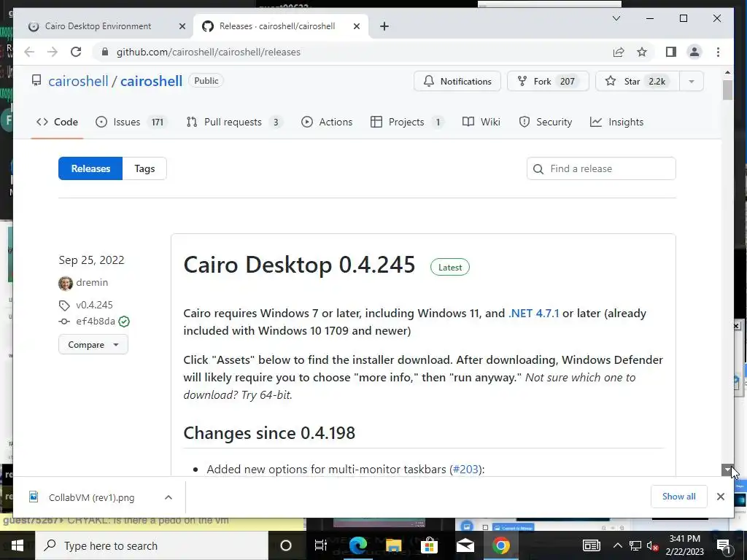The height and width of the screenshot is (560, 747).
Task: Open the Chrome profile avatar
Action: pyautogui.click(x=694, y=52)
